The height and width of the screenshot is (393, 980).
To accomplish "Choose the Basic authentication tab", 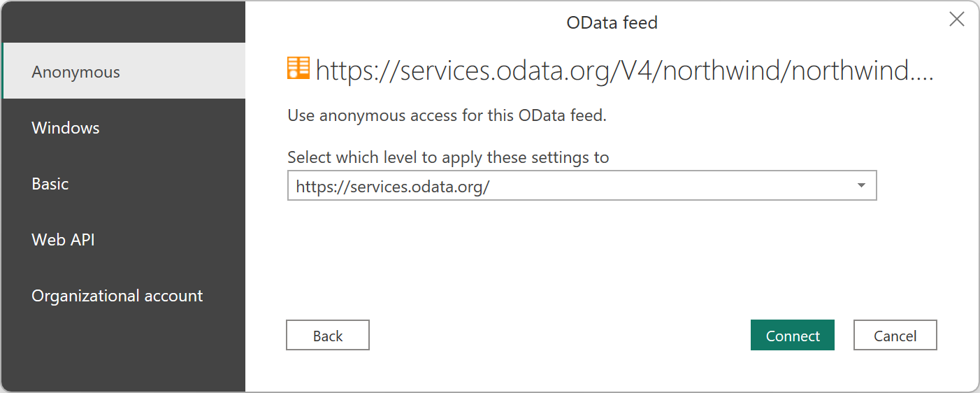I will (x=50, y=184).
